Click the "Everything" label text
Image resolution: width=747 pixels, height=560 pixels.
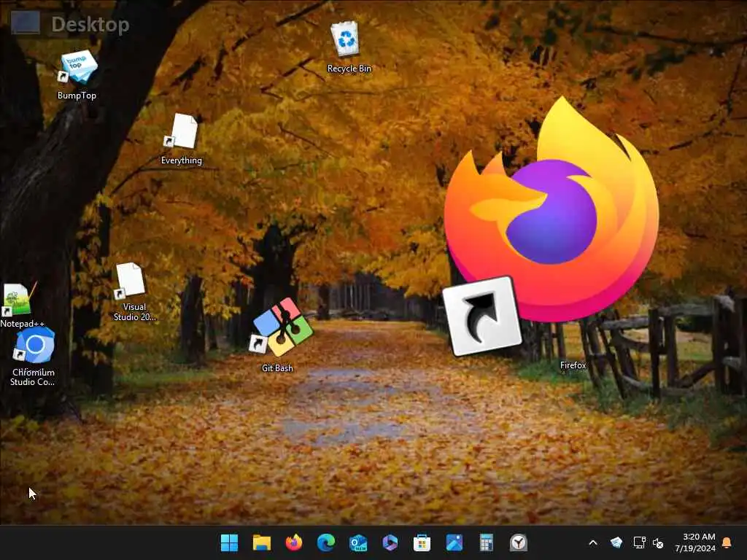tap(182, 160)
